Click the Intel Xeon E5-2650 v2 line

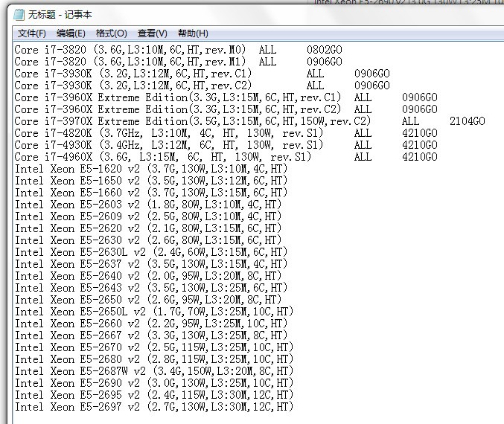(x=148, y=299)
